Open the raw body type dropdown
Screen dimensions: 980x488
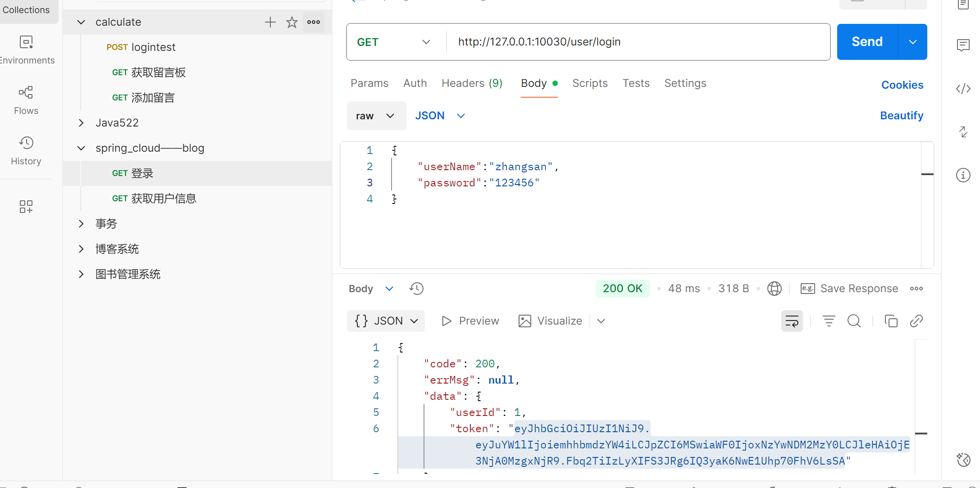click(376, 116)
